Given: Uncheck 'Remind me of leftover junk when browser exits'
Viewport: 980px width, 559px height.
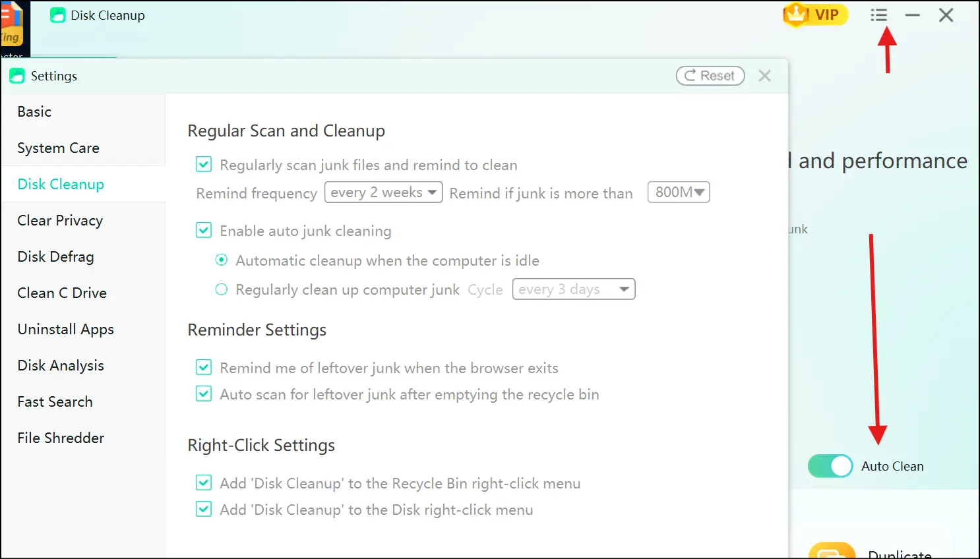Looking at the screenshot, I should click(x=203, y=367).
